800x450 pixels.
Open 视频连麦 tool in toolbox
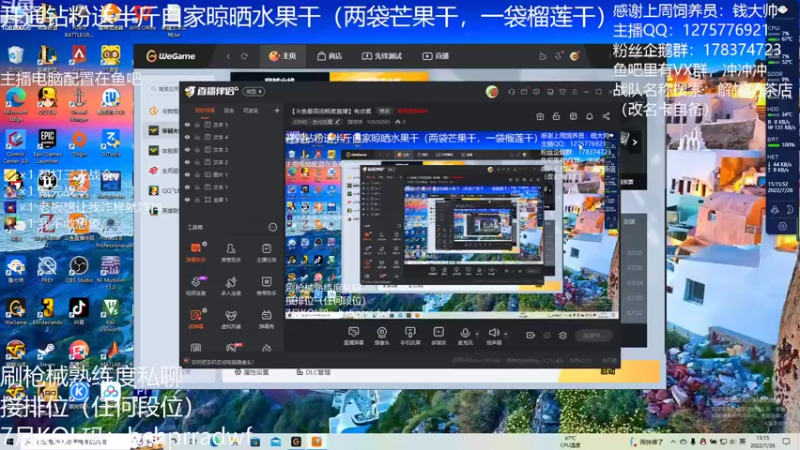pos(196,286)
